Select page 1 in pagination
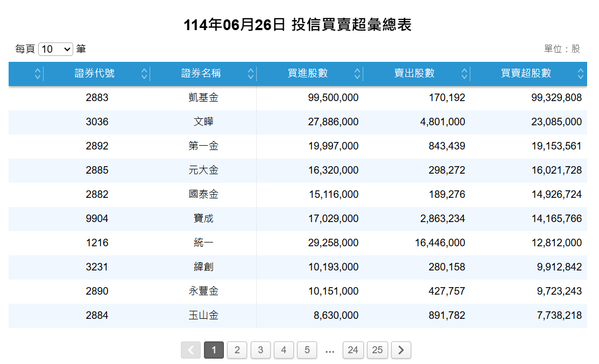The width and height of the screenshot is (599, 364). tap(214, 350)
